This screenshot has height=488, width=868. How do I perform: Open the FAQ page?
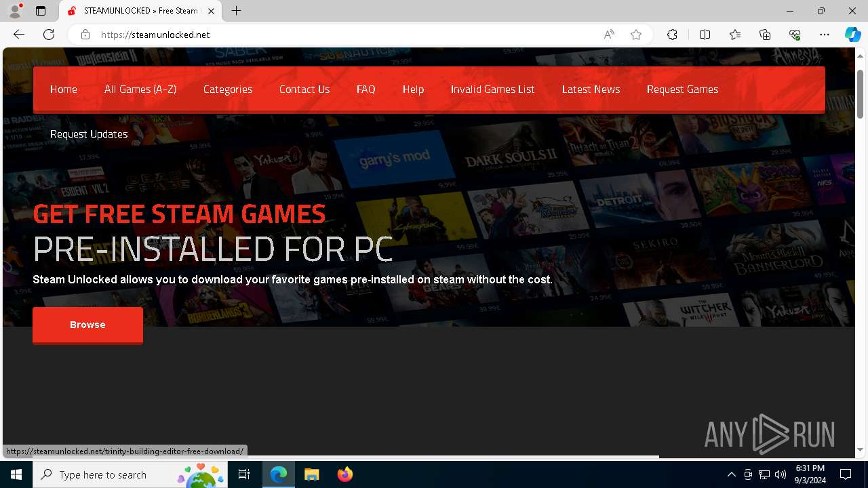coord(366,89)
